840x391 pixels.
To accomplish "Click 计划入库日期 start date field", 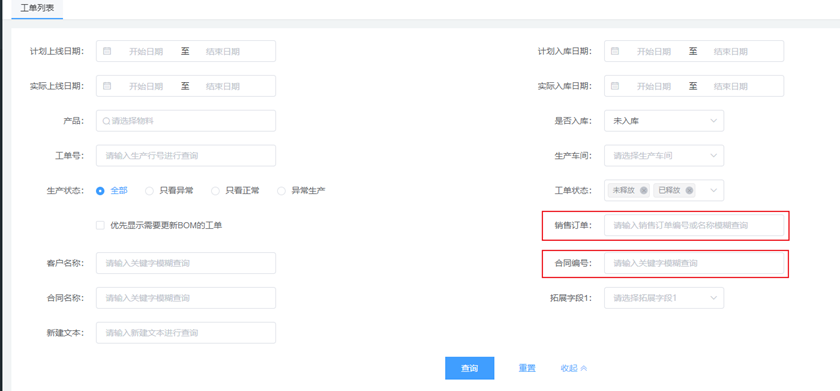I will point(654,51).
